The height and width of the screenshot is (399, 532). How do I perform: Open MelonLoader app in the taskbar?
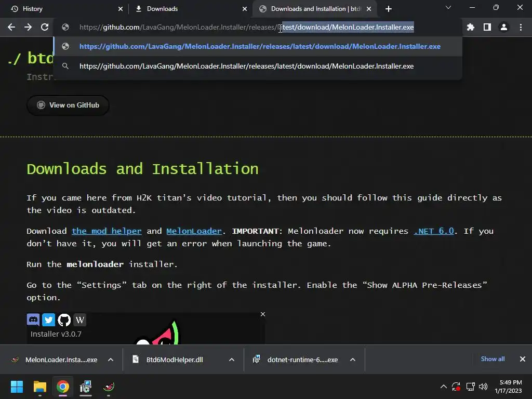[109, 387]
